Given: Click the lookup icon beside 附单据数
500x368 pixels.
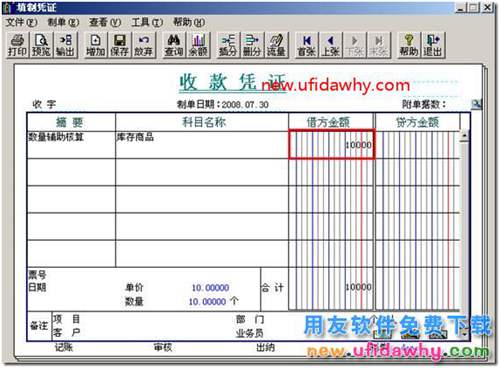Looking at the screenshot, I should click(x=477, y=104).
